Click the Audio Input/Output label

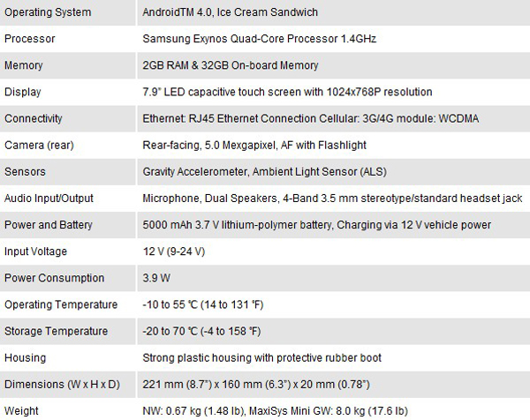coord(49,199)
